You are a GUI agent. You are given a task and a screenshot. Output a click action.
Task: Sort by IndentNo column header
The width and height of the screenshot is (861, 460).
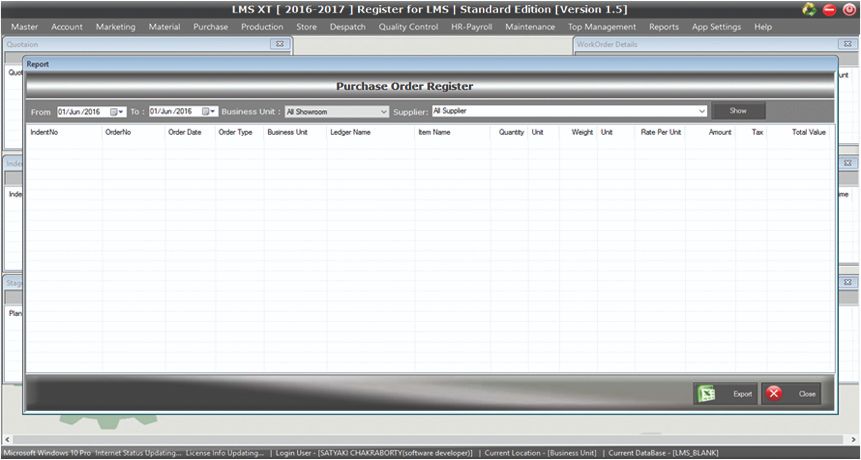pyautogui.click(x=44, y=132)
